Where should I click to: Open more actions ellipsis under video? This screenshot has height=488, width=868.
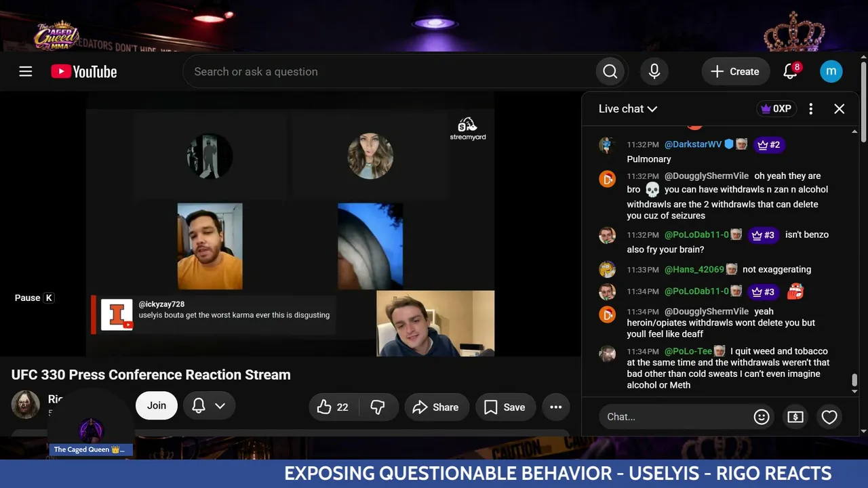point(556,407)
